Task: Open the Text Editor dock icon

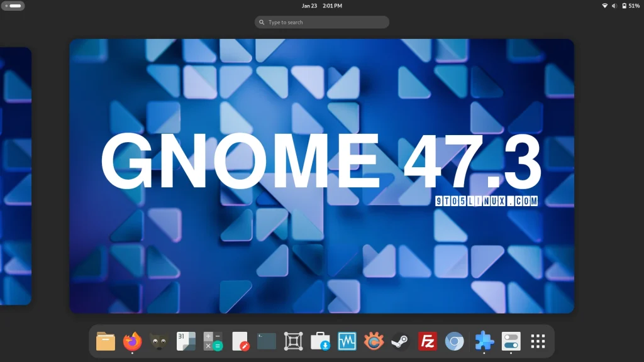Action: click(240, 341)
